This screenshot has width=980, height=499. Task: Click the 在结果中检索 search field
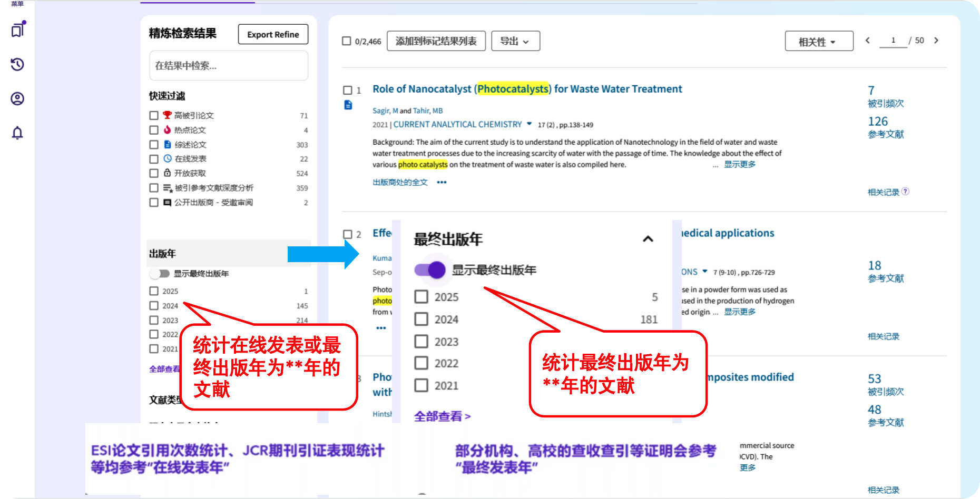[229, 66]
